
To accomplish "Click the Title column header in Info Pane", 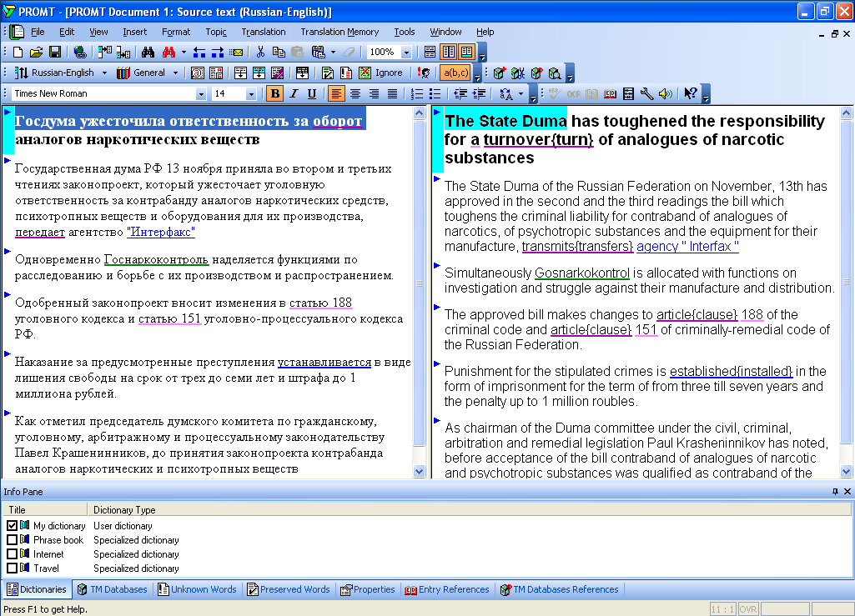I will click(45, 509).
